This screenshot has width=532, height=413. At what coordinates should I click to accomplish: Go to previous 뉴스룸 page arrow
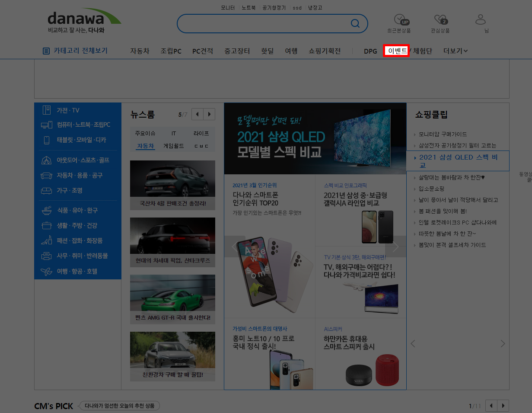pyautogui.click(x=198, y=115)
